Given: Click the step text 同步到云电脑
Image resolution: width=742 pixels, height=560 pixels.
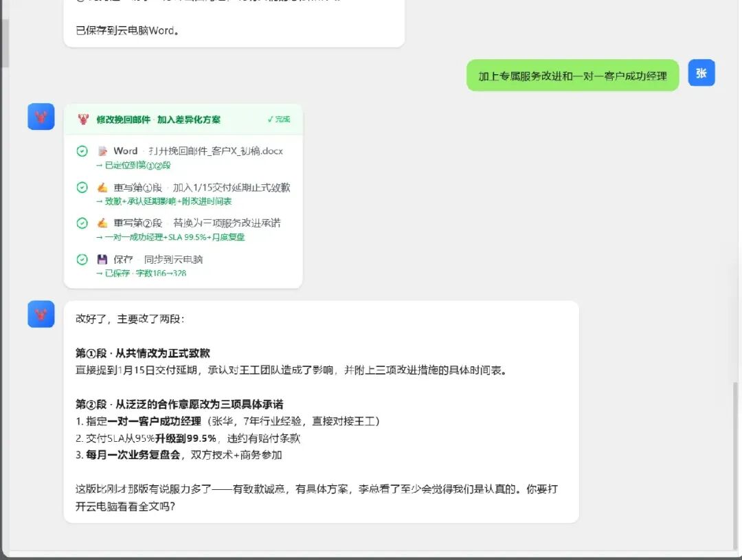Looking at the screenshot, I should 173,260.
